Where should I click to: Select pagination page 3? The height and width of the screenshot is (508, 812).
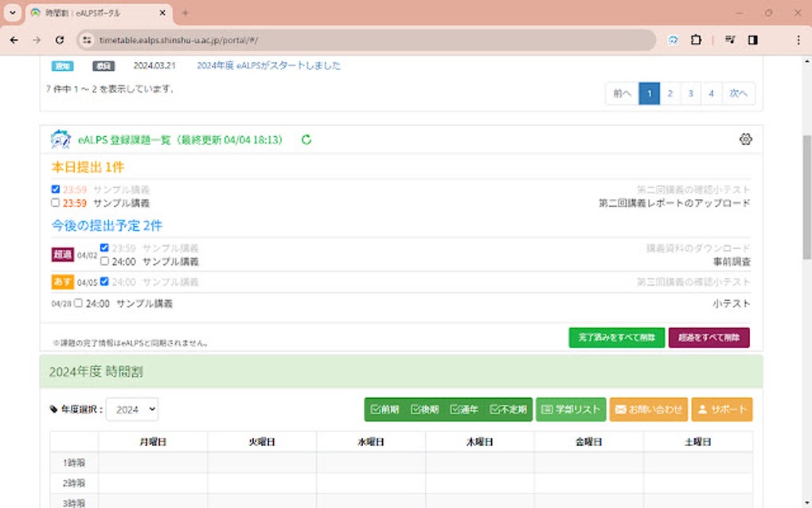(690, 93)
